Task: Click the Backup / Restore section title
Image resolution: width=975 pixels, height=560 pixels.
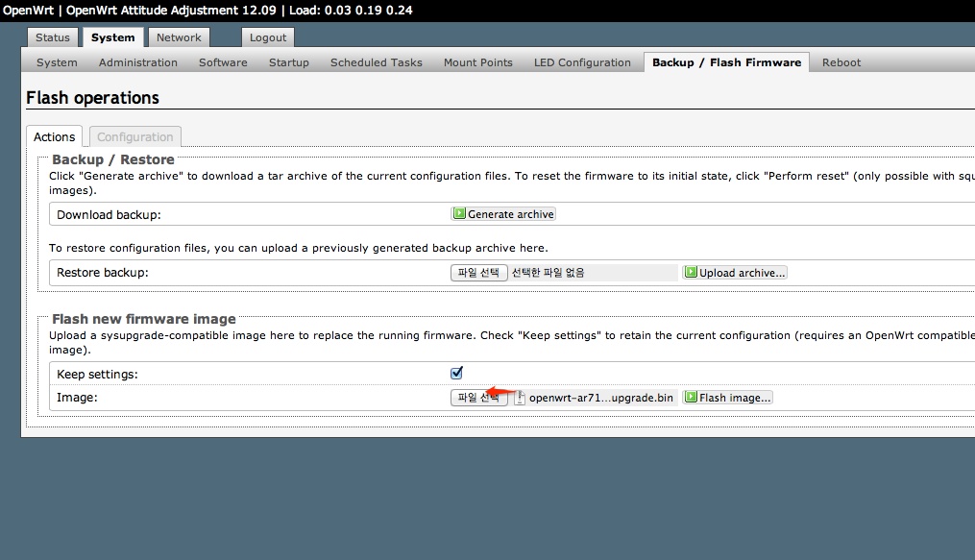Action: click(x=113, y=159)
